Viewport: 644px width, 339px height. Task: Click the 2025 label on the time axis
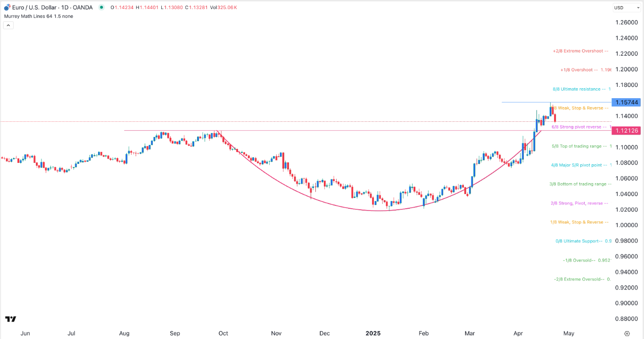(373, 333)
